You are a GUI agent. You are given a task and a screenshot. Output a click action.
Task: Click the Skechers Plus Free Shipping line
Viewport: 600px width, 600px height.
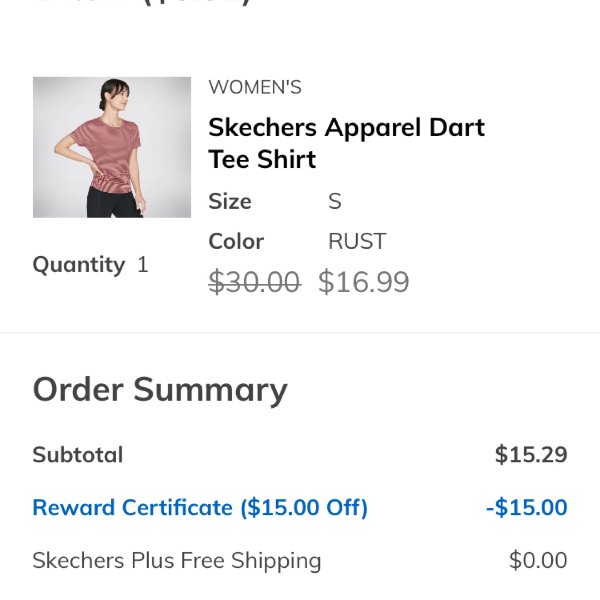[177, 561]
